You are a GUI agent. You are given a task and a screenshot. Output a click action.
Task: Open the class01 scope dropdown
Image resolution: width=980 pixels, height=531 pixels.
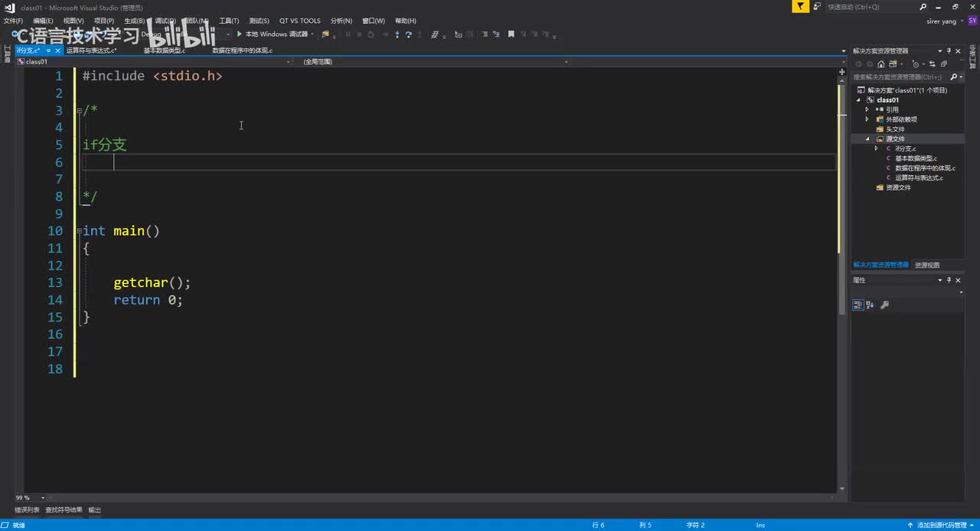[x=288, y=61]
